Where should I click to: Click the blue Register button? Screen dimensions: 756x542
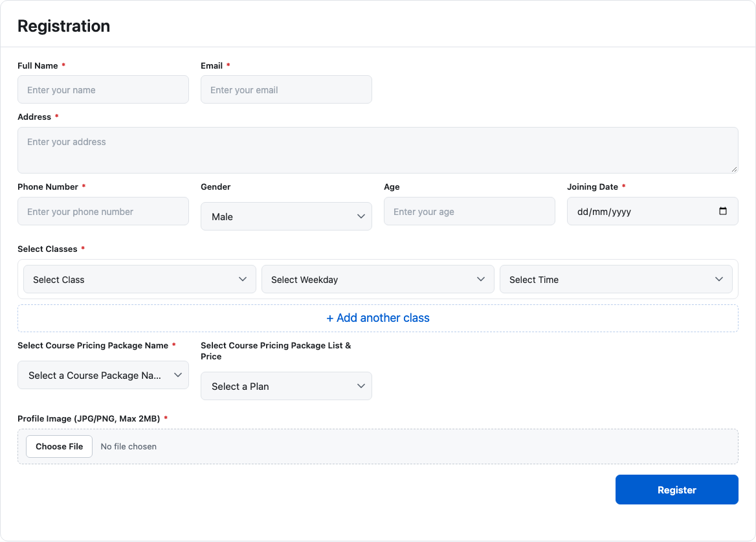677,490
